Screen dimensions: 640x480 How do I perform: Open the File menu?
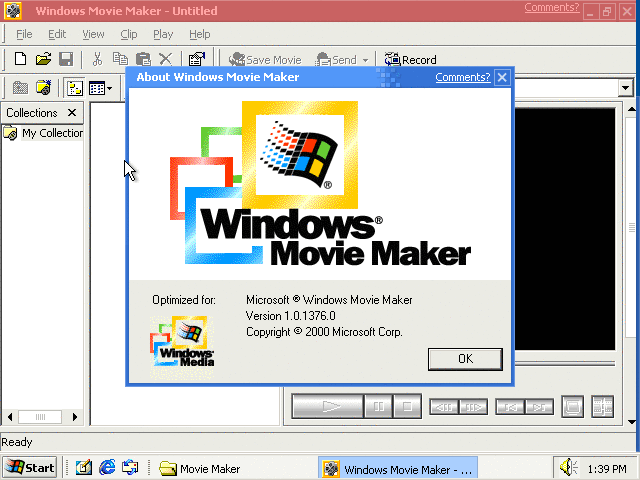click(24, 34)
